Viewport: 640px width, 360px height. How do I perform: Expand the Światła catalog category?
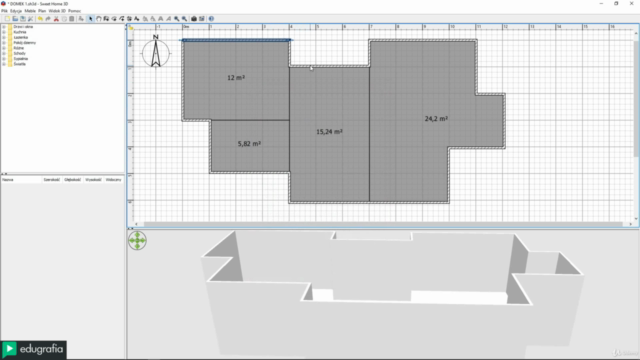pos(4,64)
